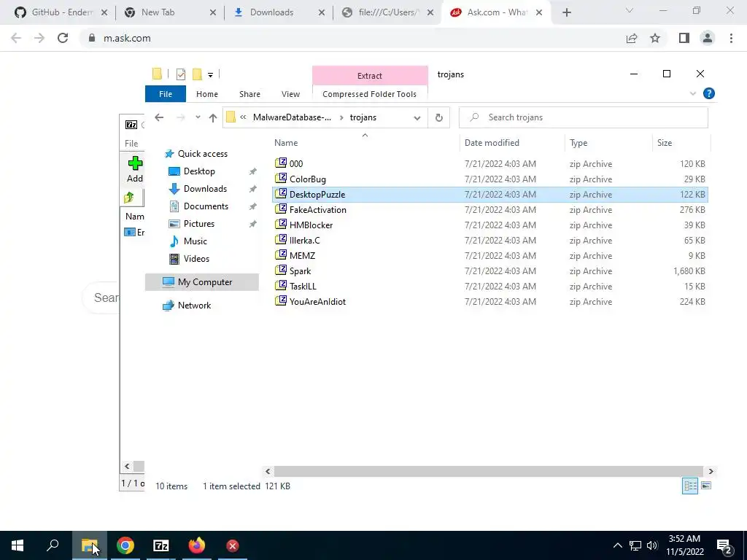Select the Spark zip icon
Screen dimensions: 747x560
pos(281,270)
